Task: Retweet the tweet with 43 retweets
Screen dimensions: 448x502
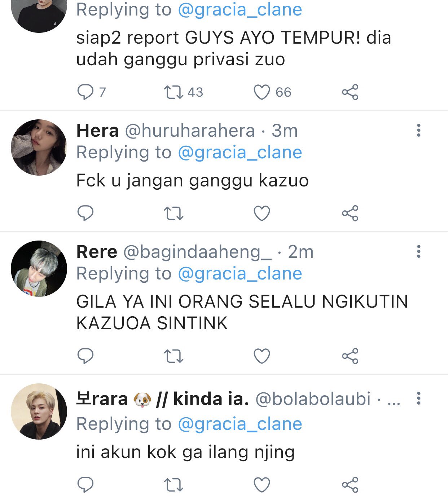Action: point(174,92)
